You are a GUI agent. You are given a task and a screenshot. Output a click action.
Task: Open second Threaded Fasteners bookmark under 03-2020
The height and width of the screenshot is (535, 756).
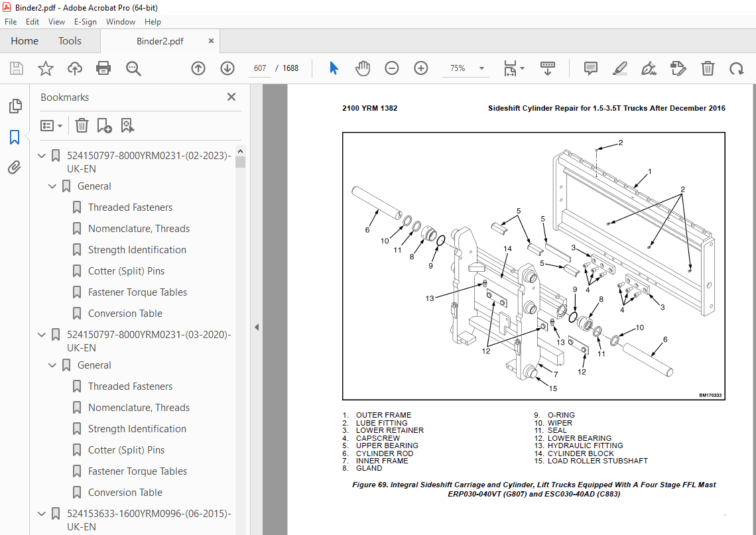click(130, 386)
